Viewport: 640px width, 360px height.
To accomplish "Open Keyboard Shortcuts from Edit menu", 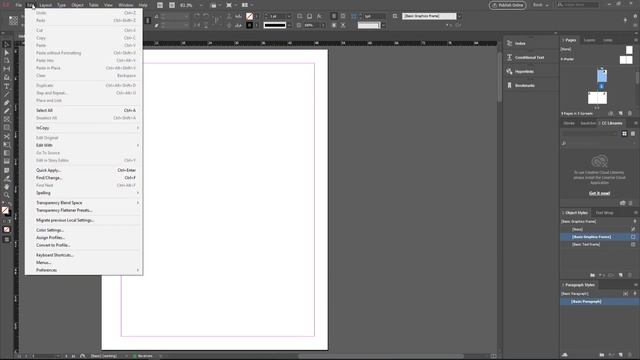I will pos(84,255).
